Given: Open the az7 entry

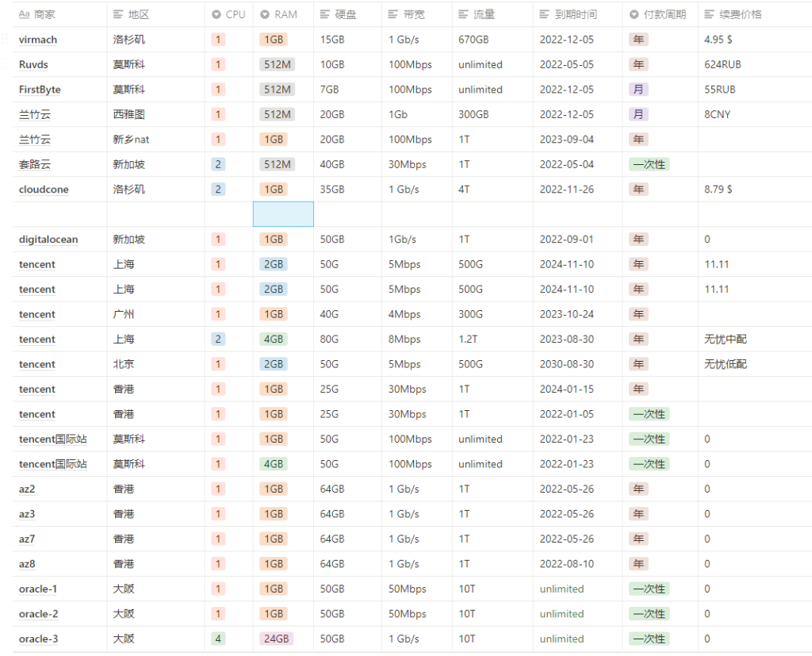Looking at the screenshot, I should click(x=27, y=539).
